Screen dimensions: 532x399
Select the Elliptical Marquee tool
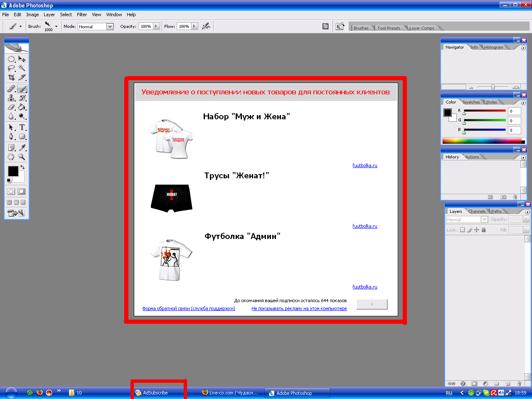(x=11, y=59)
